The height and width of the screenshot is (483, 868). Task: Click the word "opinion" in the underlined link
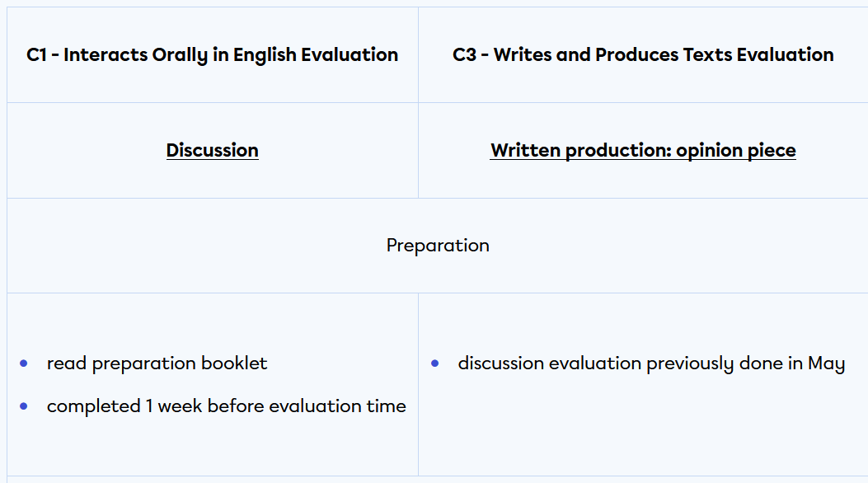[706, 150]
